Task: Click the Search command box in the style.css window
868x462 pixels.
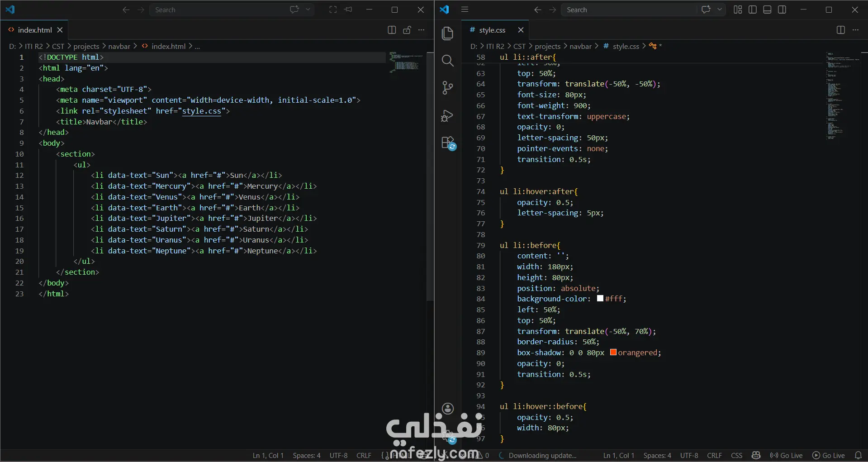Action: (x=629, y=10)
